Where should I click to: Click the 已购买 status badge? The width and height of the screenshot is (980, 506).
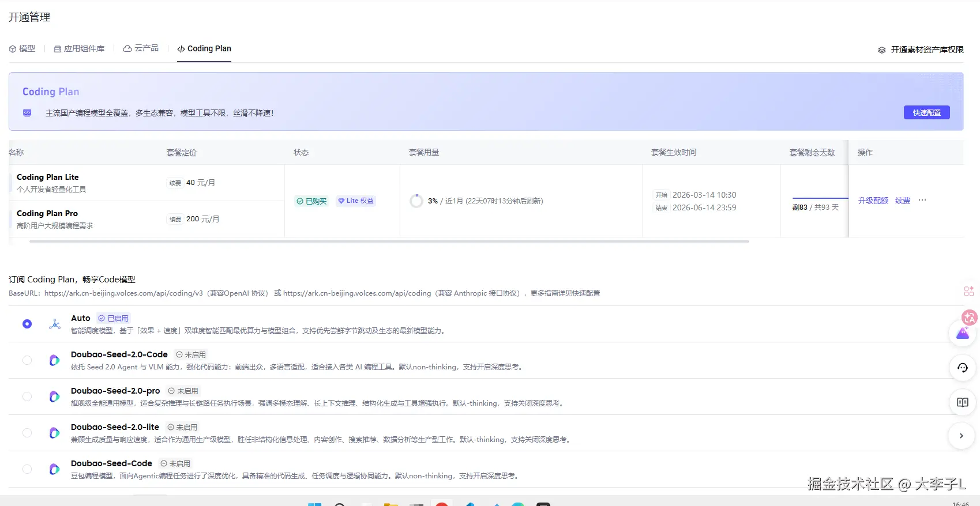pos(311,201)
